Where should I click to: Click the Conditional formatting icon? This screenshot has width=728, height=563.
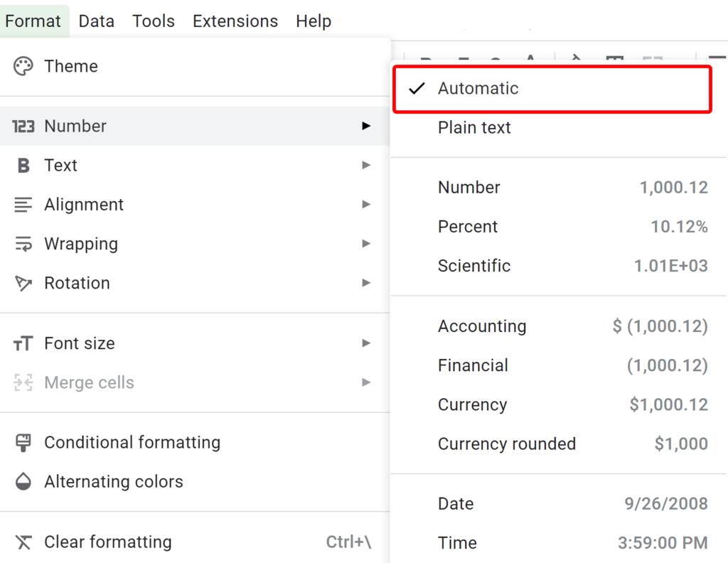(23, 442)
